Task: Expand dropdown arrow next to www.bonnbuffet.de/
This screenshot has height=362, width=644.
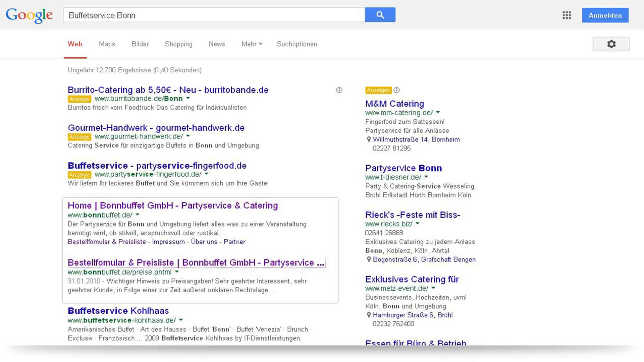Action: (x=137, y=215)
